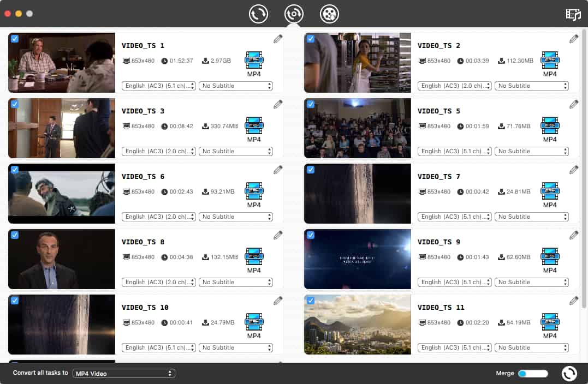Edit VIDEO_TS 2 with pencil icon
Viewport: 588px width, 384px height.
574,39
